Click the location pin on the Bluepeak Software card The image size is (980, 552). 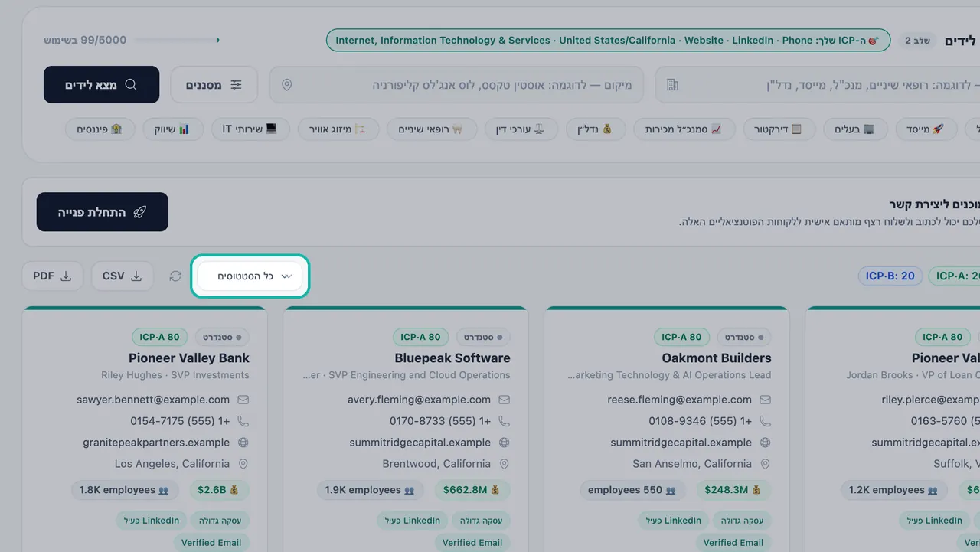point(505,464)
